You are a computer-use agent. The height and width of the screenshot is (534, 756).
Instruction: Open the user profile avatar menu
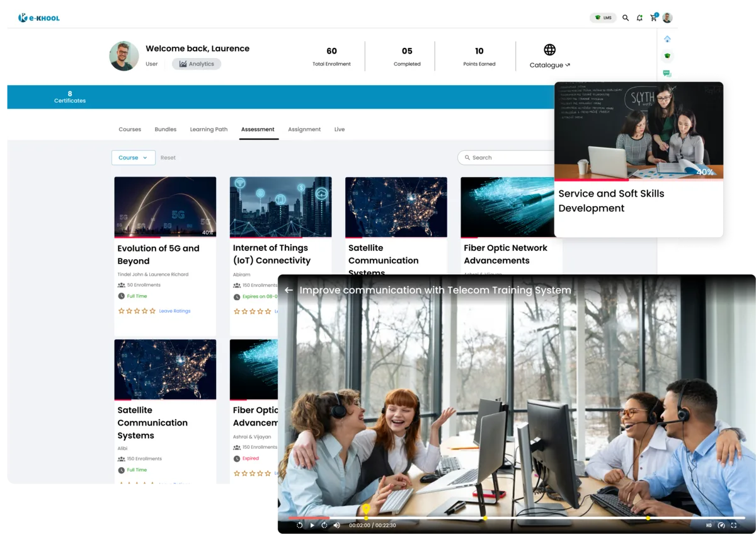click(667, 18)
